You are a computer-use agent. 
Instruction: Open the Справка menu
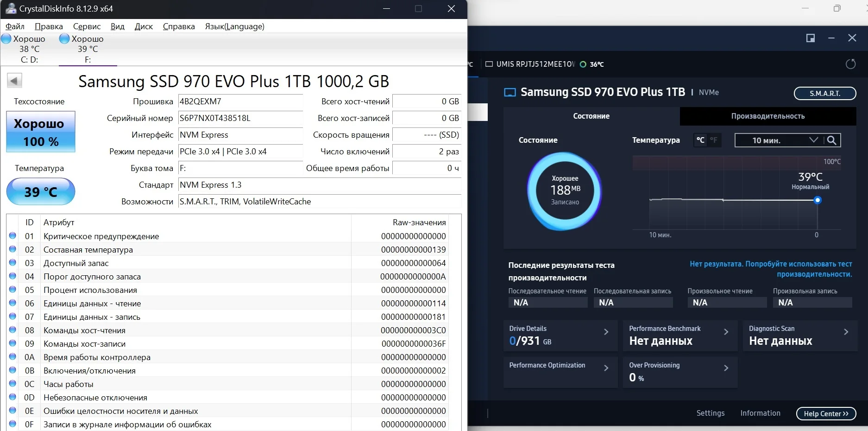(x=179, y=26)
